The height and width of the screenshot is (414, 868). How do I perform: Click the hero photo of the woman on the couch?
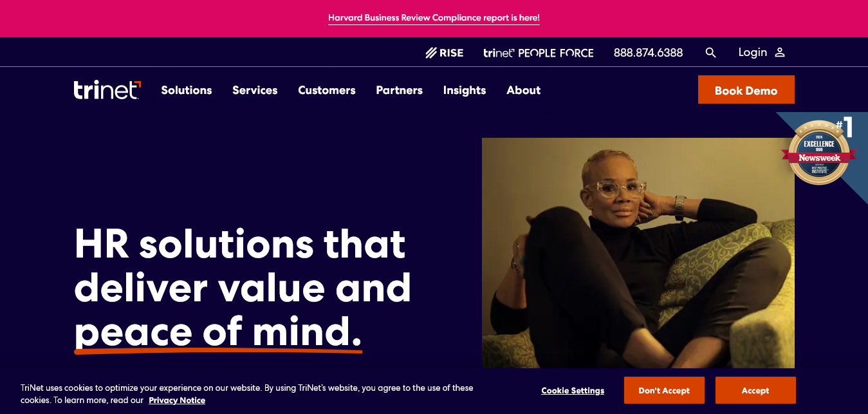point(638,252)
